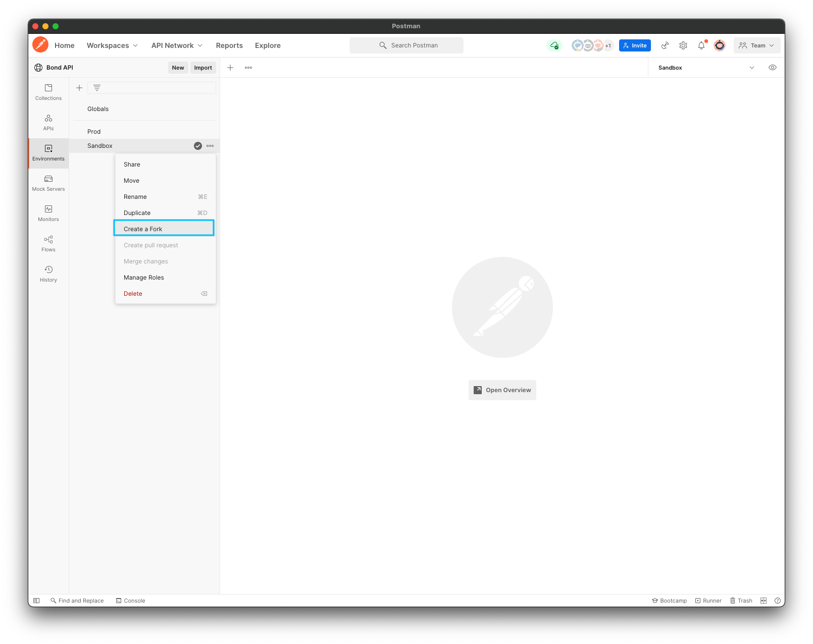Click Merge changes menu item
The height and width of the screenshot is (644, 813).
[166, 261]
